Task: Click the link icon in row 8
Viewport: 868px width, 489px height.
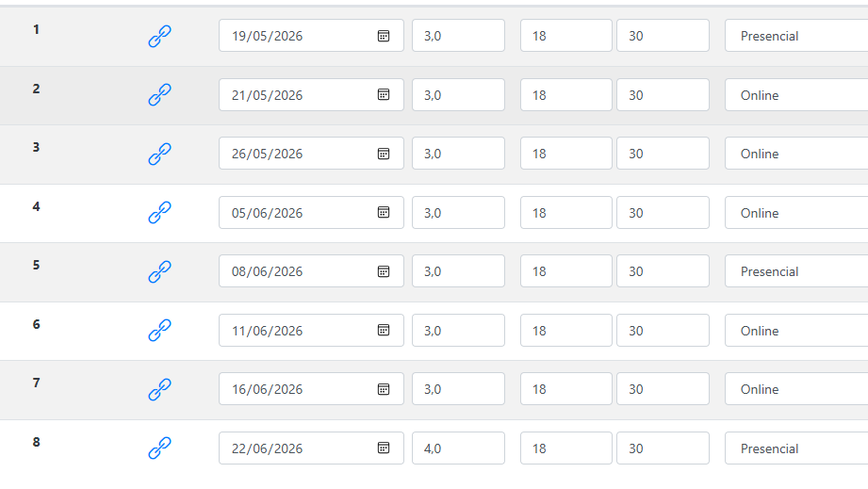Action: pos(159,448)
